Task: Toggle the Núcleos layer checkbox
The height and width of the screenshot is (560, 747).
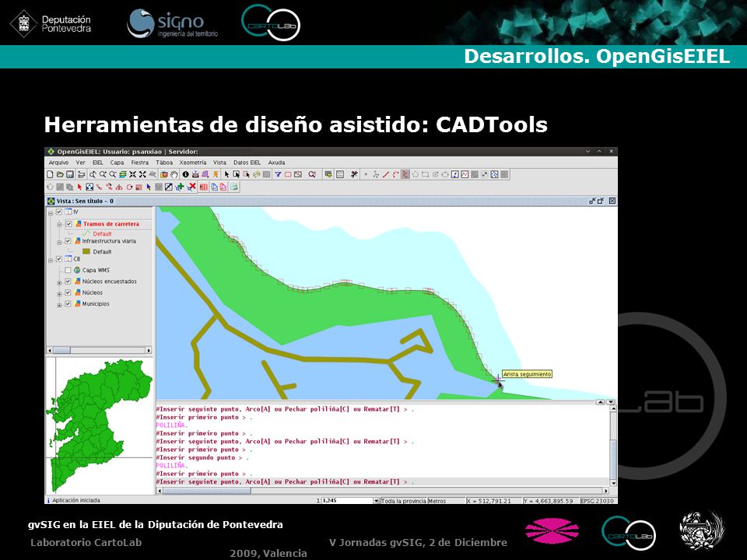Action: click(68, 292)
